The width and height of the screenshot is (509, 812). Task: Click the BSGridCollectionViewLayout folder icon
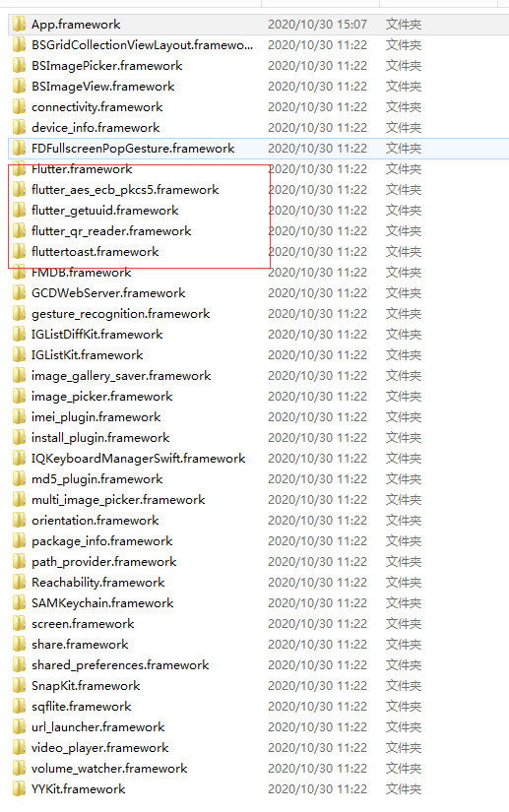pyautogui.click(x=19, y=45)
